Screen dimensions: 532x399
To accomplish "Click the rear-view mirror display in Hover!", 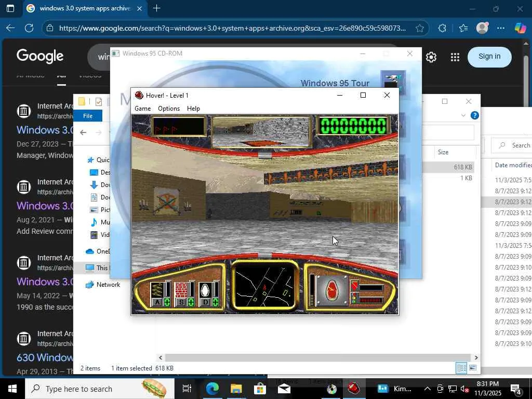I will (x=262, y=132).
